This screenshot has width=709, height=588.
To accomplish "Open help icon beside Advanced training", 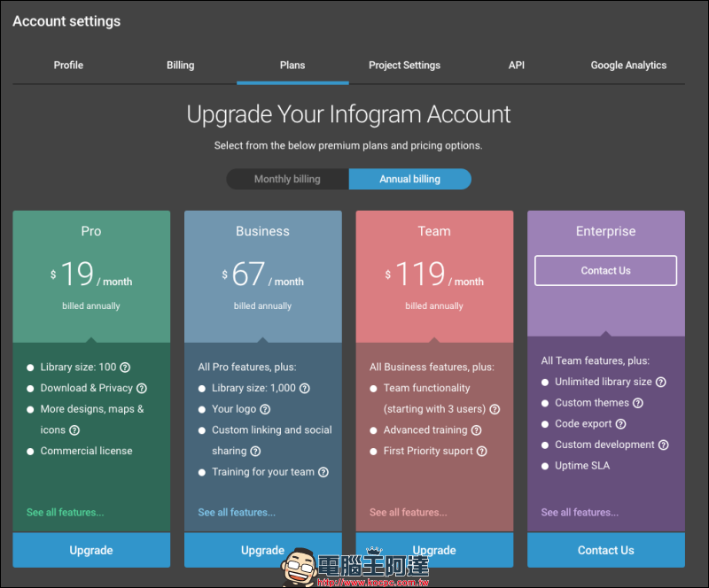I will point(476,430).
